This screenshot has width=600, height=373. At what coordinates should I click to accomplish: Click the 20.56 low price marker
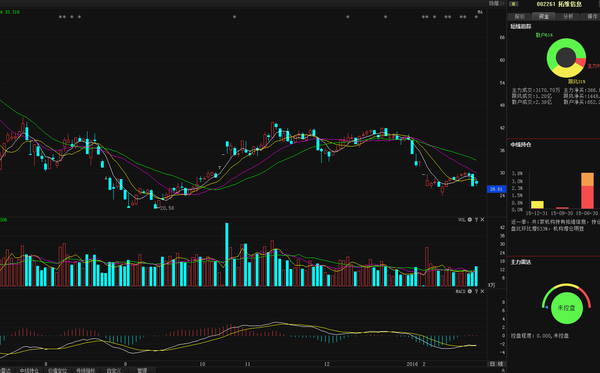[167, 208]
